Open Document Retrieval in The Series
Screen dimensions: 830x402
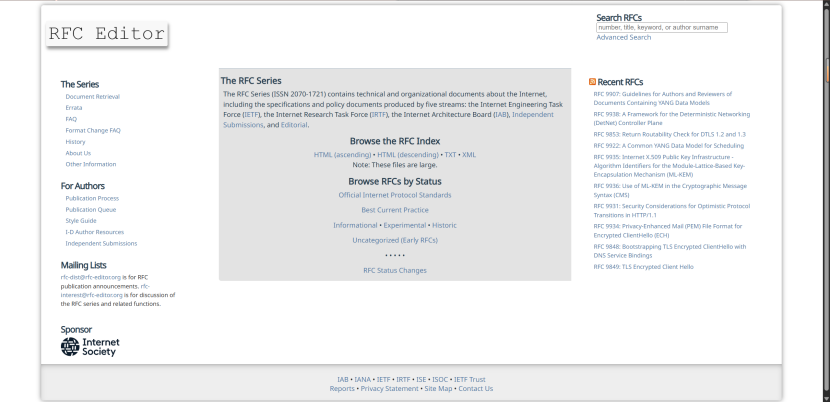tap(93, 96)
